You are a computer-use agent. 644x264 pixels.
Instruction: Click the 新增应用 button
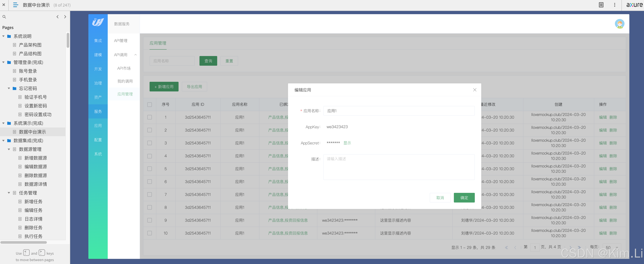[x=164, y=86]
